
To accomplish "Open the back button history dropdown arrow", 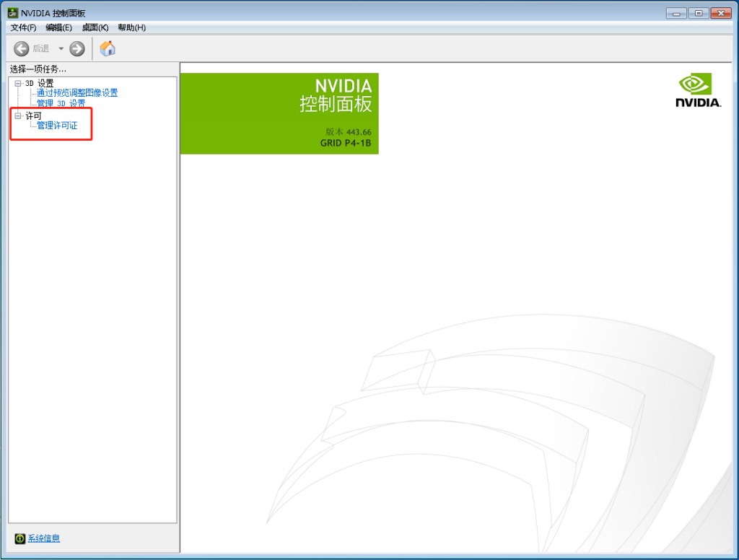I will pos(61,48).
